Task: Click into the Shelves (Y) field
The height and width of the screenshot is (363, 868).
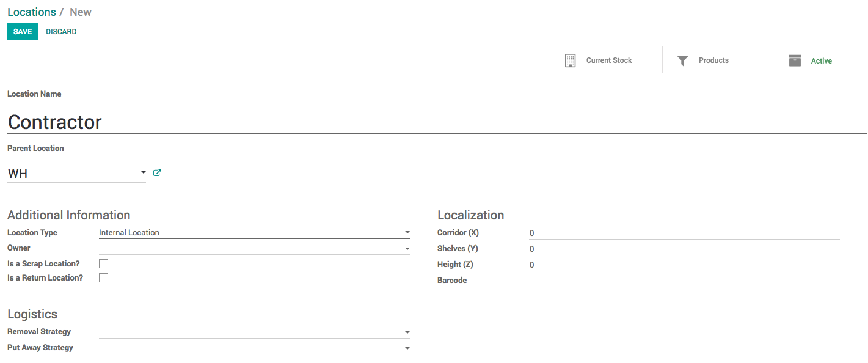Action: point(684,249)
